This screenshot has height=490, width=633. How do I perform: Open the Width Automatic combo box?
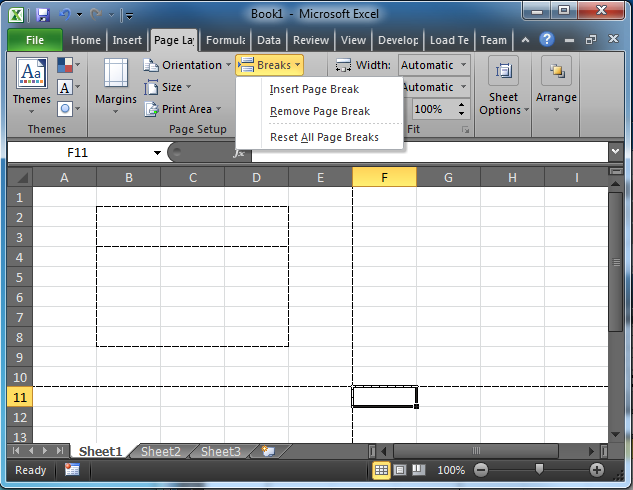[x=434, y=65]
